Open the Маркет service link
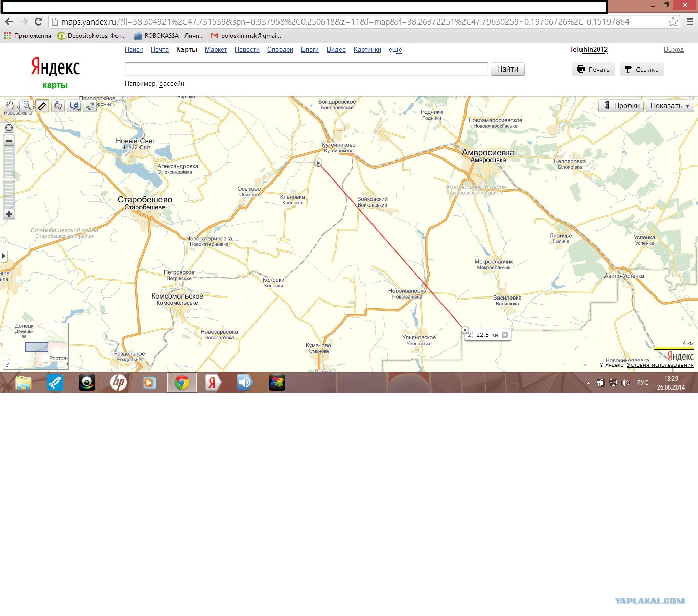The width and height of the screenshot is (698, 616). [x=216, y=50]
